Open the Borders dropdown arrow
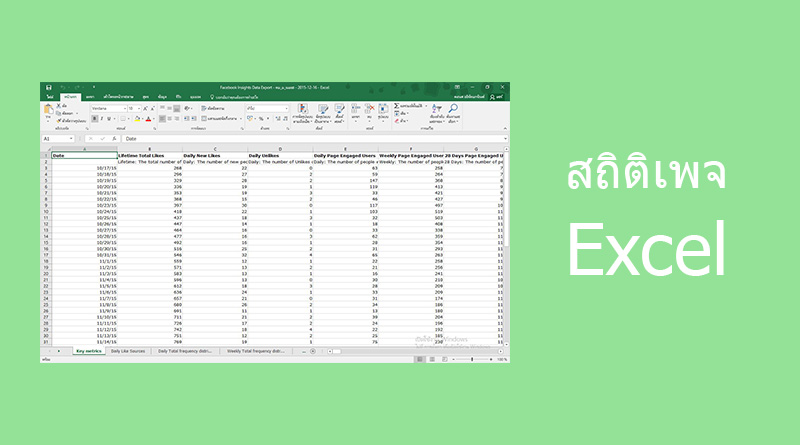800x445 pixels. 128,119
